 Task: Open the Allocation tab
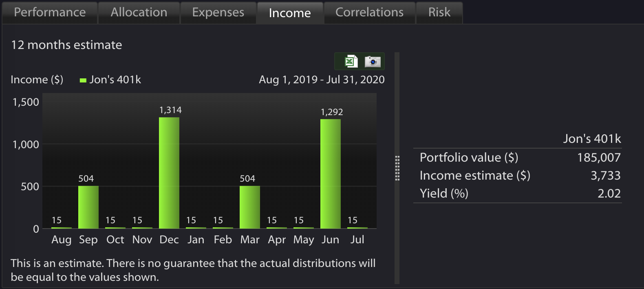coord(139,12)
